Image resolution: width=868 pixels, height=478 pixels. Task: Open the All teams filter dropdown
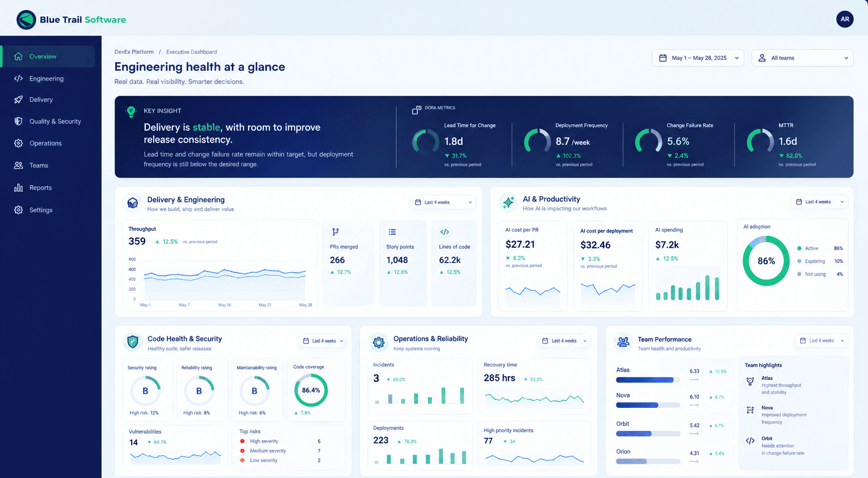pyautogui.click(x=802, y=58)
